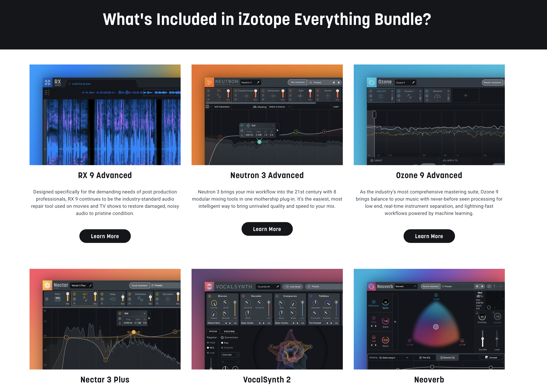Click the Neoverb help question mark icon

[x=494, y=286]
